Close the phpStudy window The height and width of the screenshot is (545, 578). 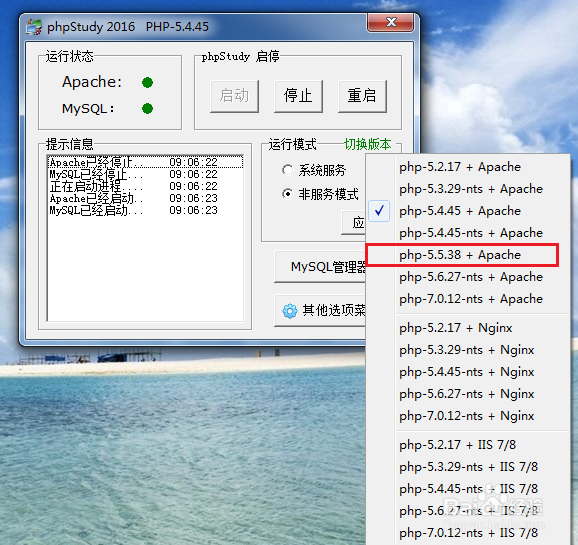pos(390,22)
